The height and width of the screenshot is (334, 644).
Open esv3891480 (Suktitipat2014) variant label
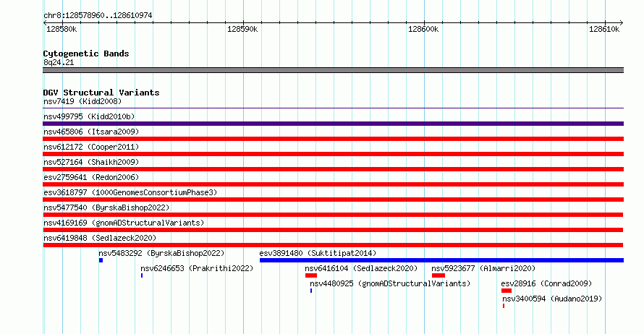[318, 253]
